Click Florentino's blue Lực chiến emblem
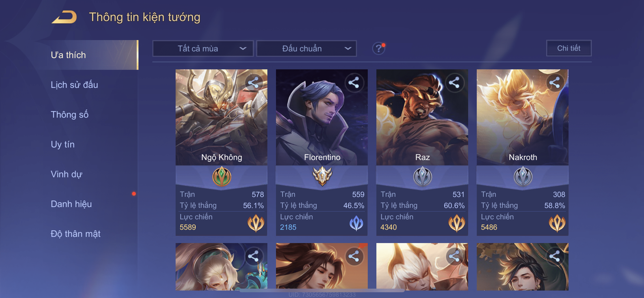The image size is (644, 298). (356, 223)
